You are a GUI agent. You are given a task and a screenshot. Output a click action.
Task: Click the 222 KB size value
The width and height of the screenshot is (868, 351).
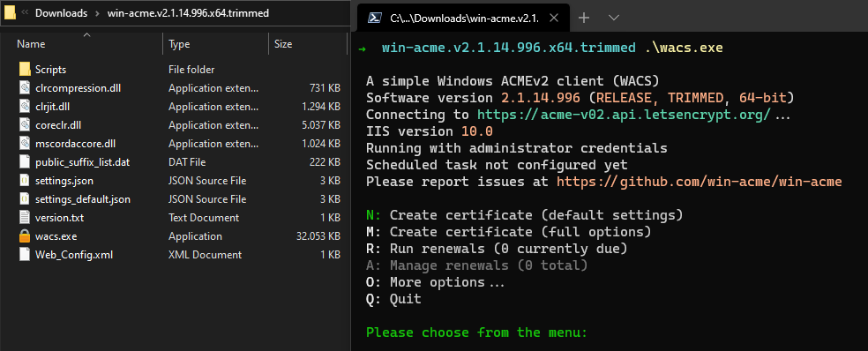coord(325,162)
